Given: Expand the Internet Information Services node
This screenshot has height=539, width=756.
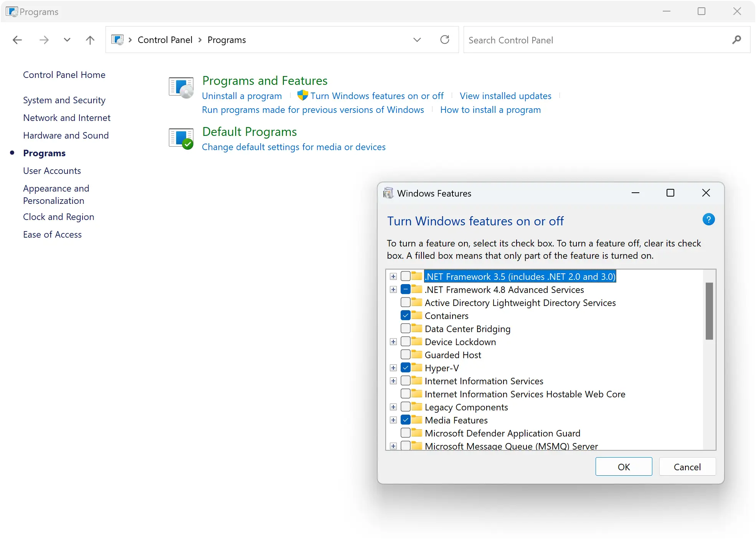Looking at the screenshot, I should click(393, 381).
